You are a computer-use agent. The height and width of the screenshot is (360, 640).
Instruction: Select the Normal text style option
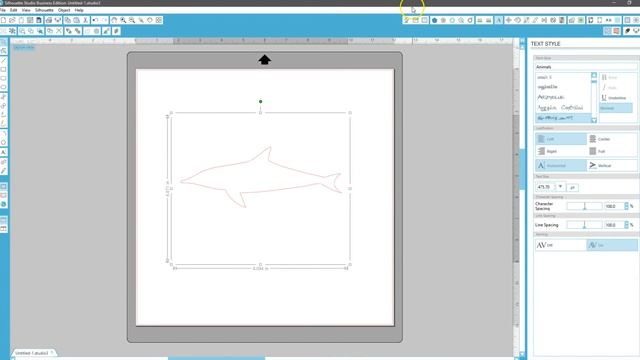click(x=616, y=108)
